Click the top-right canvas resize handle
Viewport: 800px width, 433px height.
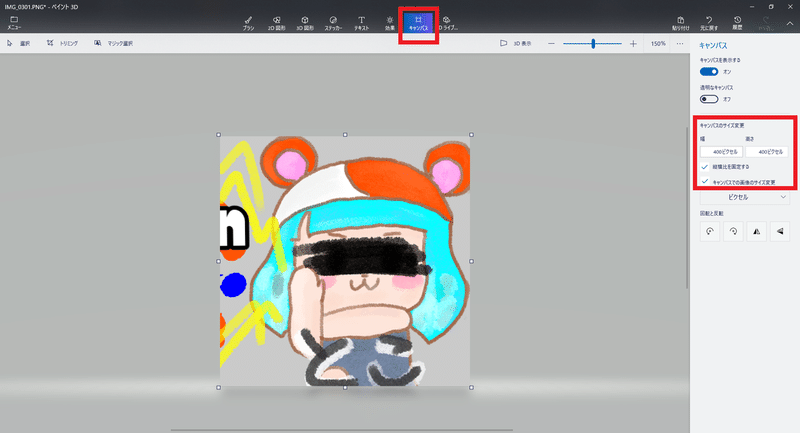tap(471, 135)
